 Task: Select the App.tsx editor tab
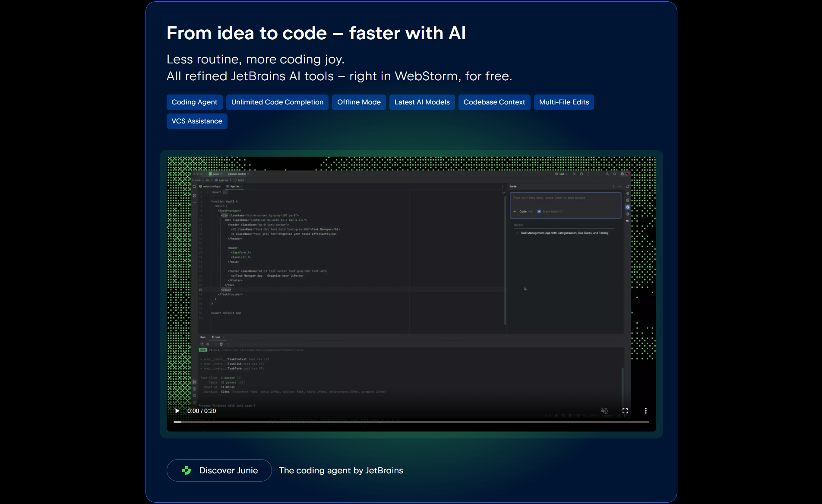click(x=234, y=186)
